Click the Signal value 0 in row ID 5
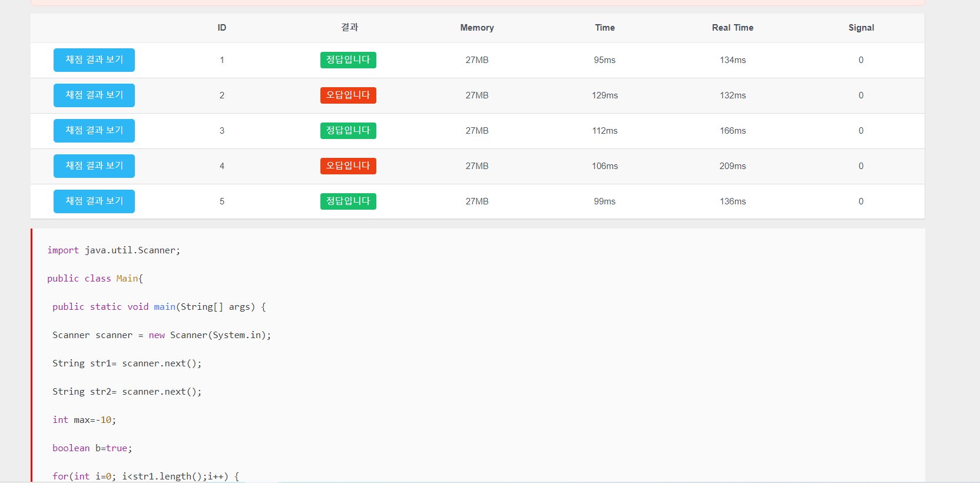Screen dimensions: 980x483 (x=861, y=201)
